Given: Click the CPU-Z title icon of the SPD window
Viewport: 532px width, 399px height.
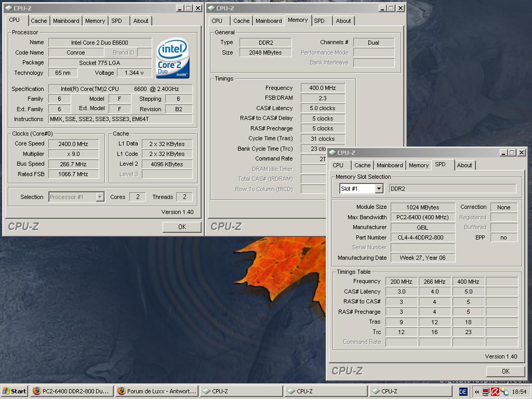Looking at the screenshot, I should point(332,153).
